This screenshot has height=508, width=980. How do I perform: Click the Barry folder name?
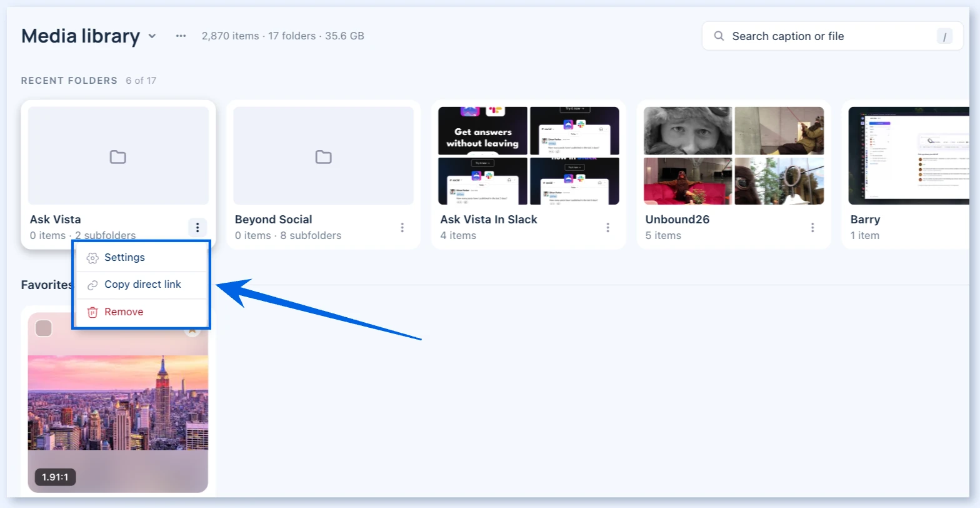click(x=865, y=220)
